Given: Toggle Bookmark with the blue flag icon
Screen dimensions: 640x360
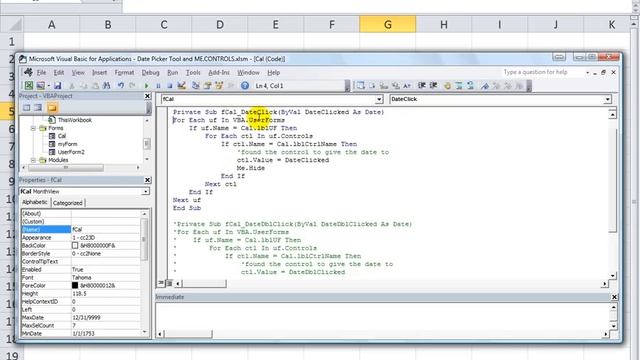Looking at the screenshot, I should tap(484, 85).
